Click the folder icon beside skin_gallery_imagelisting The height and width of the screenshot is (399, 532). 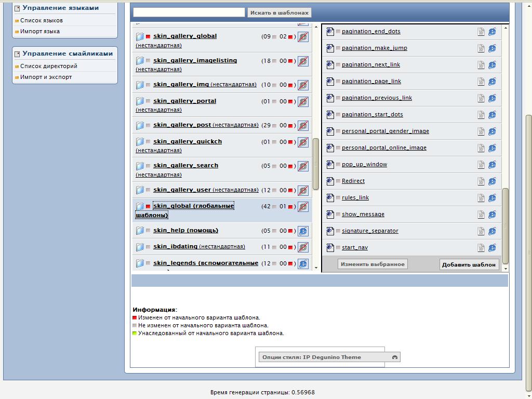pyautogui.click(x=140, y=61)
